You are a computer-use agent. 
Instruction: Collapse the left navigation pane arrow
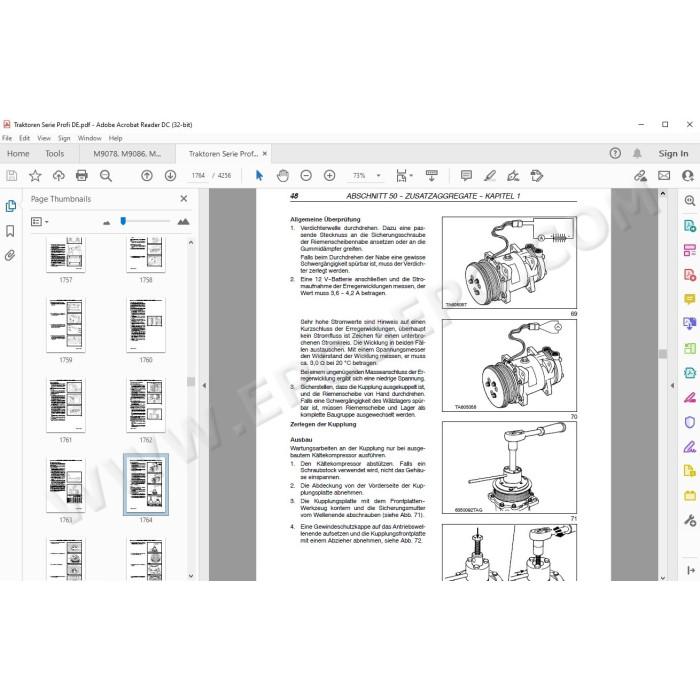pyautogui.click(x=204, y=385)
